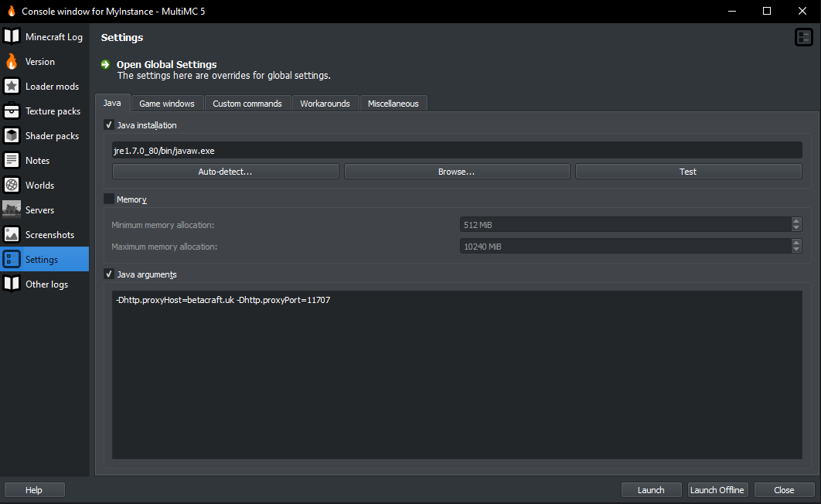Image resolution: width=821 pixels, height=504 pixels.
Task: Increase the minimum memory allocation value
Action: [796, 221]
